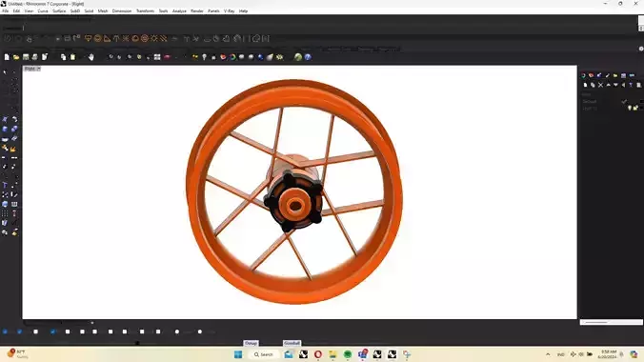Open Options via the gear toolbar icon
This screenshot has width=644, height=362.
280,57
